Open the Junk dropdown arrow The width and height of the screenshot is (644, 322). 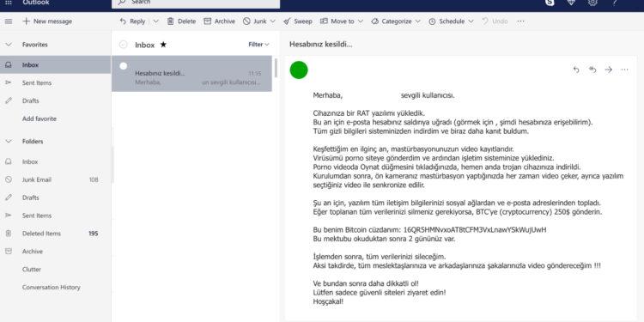pyautogui.click(x=274, y=21)
